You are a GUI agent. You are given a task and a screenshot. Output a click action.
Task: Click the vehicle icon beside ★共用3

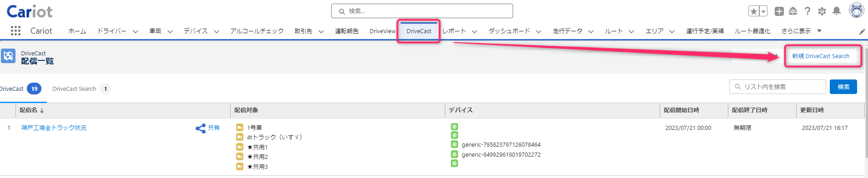tap(240, 166)
